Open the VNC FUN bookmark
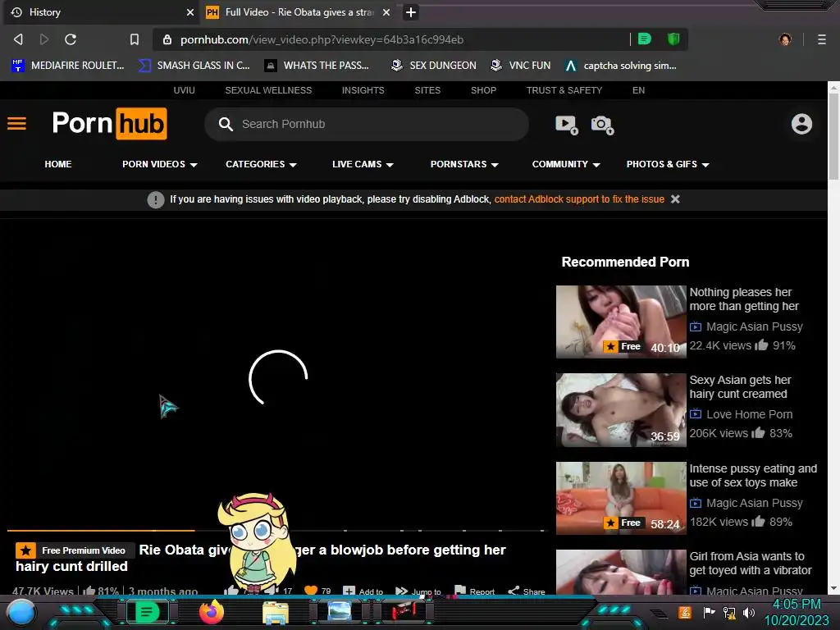The width and height of the screenshot is (840, 630). tap(521, 66)
